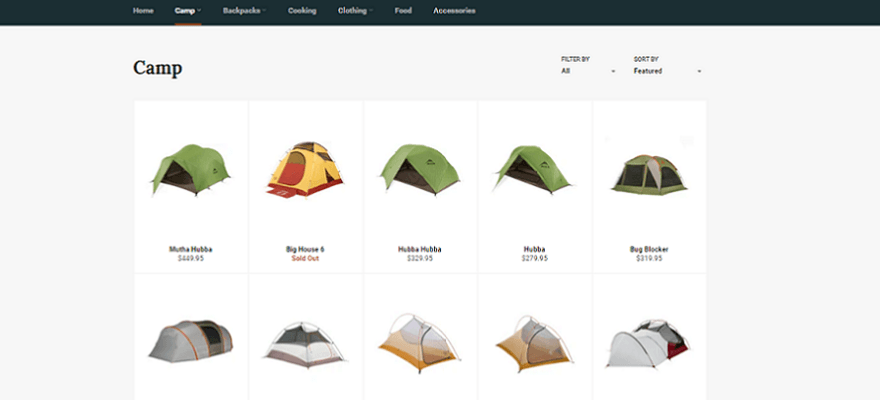
Task: Click the Bug Blocker product name
Action: pos(649,249)
